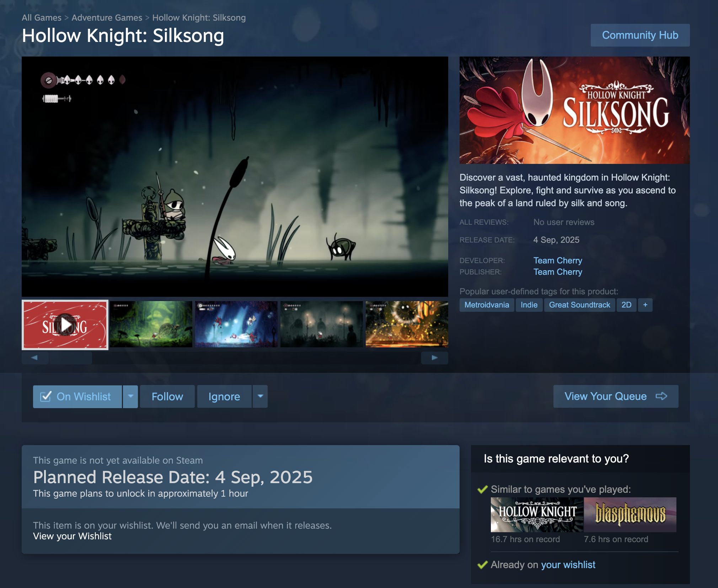Screen dimensions: 718x588
Task: Select the green forest screenshot thumbnail
Action: 151,324
